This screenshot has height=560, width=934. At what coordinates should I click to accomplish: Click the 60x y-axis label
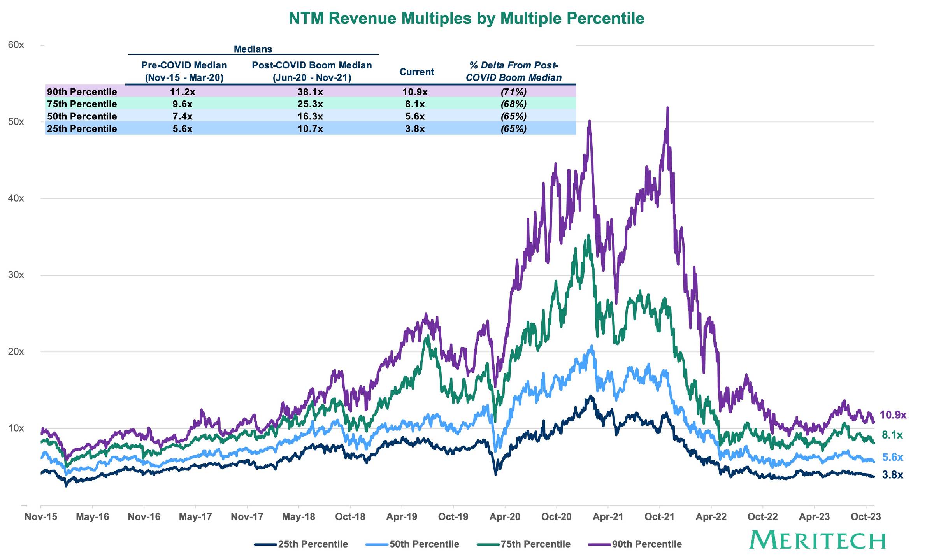16,45
